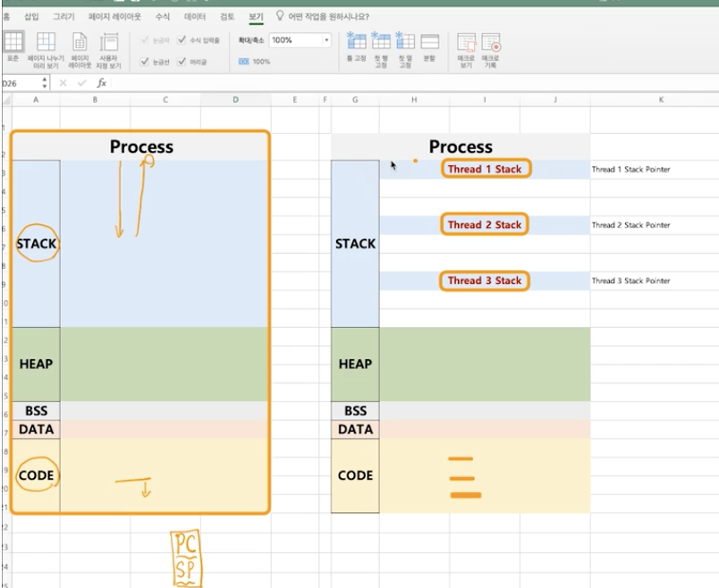Click into the formula bar input

[415, 83]
